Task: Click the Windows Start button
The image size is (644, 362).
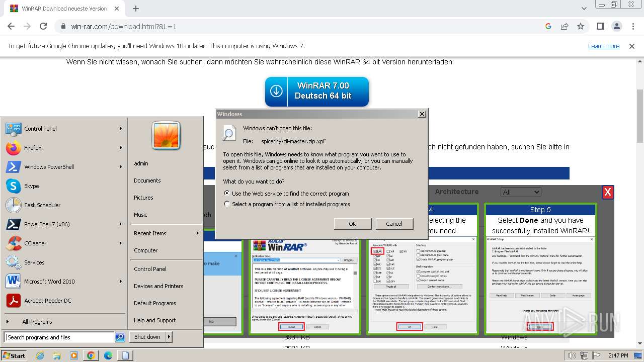Action: [x=14, y=355]
